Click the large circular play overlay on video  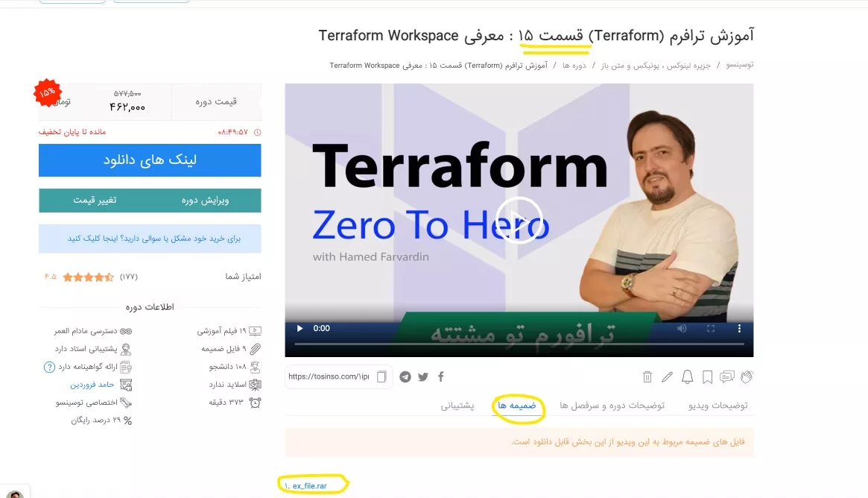tap(519, 221)
